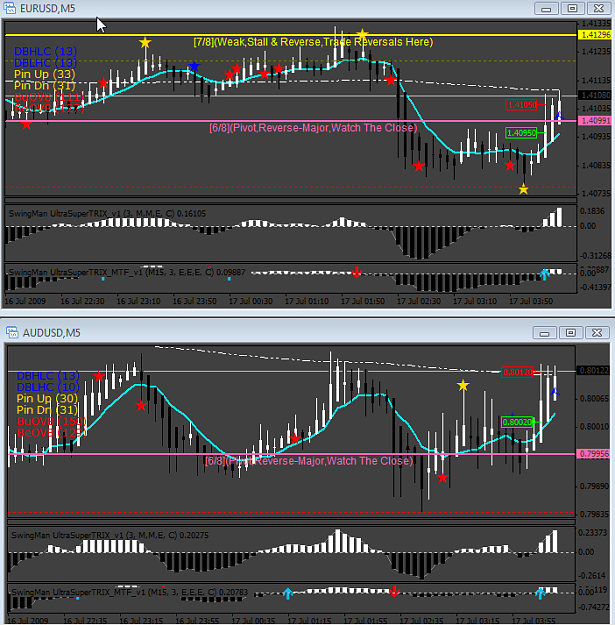Click the blue up arrow in EURUSD MTF indicator

point(544,275)
